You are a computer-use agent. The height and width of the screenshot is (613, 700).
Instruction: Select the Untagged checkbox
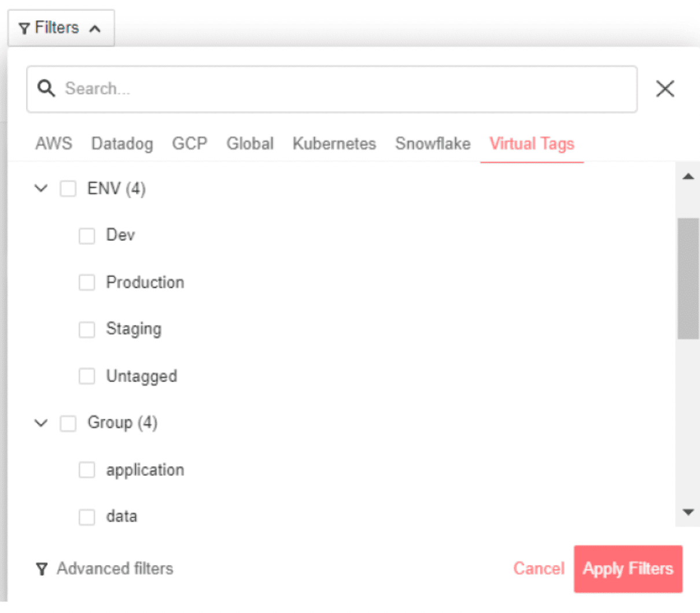[87, 376]
